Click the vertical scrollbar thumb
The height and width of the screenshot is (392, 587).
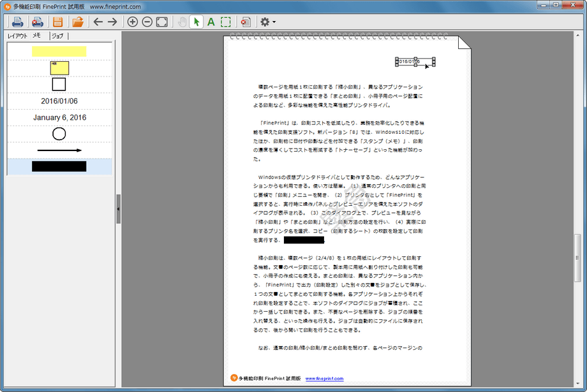pyautogui.click(x=577, y=258)
